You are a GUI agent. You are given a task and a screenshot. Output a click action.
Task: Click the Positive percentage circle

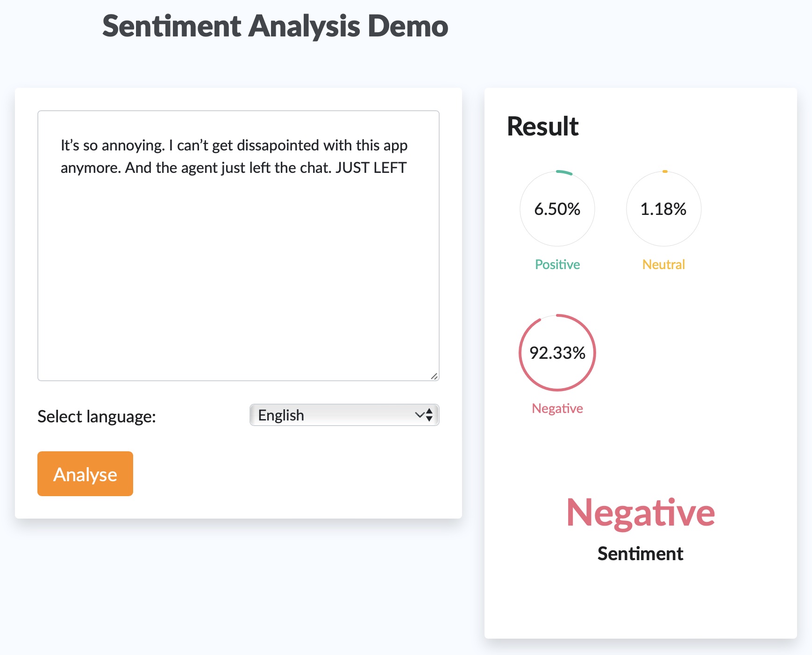pos(557,209)
